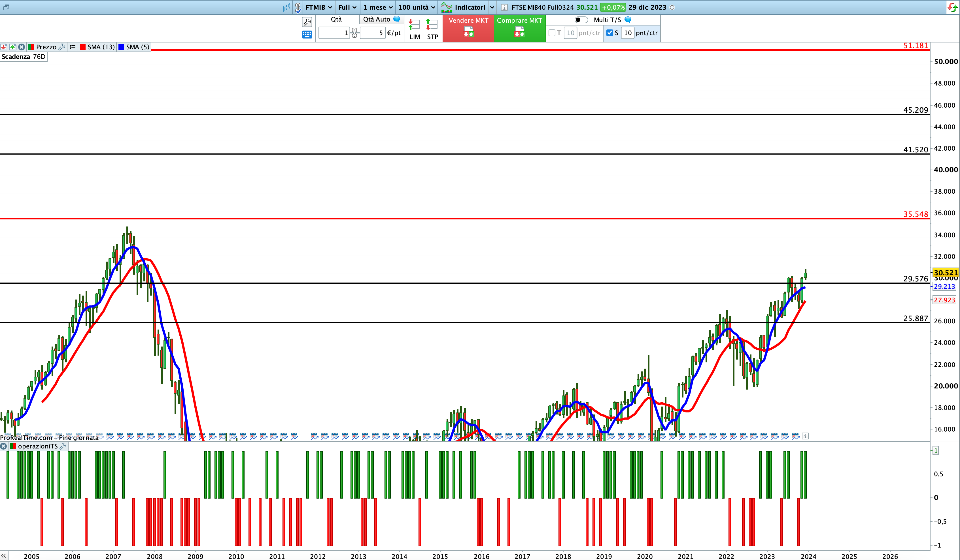The image size is (960, 560).
Task: Click Vendere MKT sell button
Action: click(x=468, y=28)
